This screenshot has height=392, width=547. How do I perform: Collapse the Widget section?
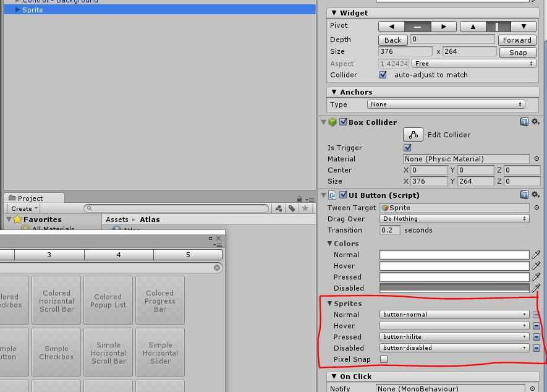tap(334, 12)
